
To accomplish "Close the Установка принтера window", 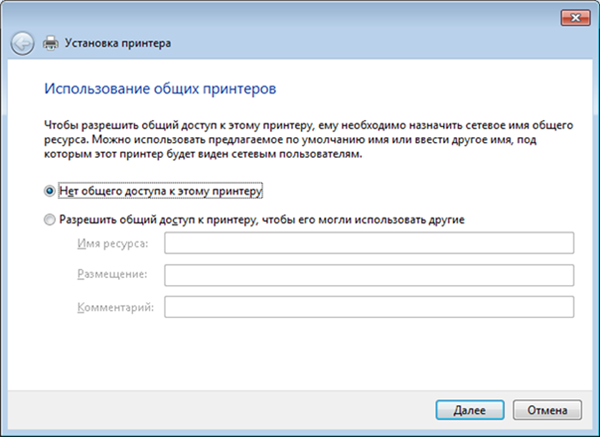I will click(576, 18).
